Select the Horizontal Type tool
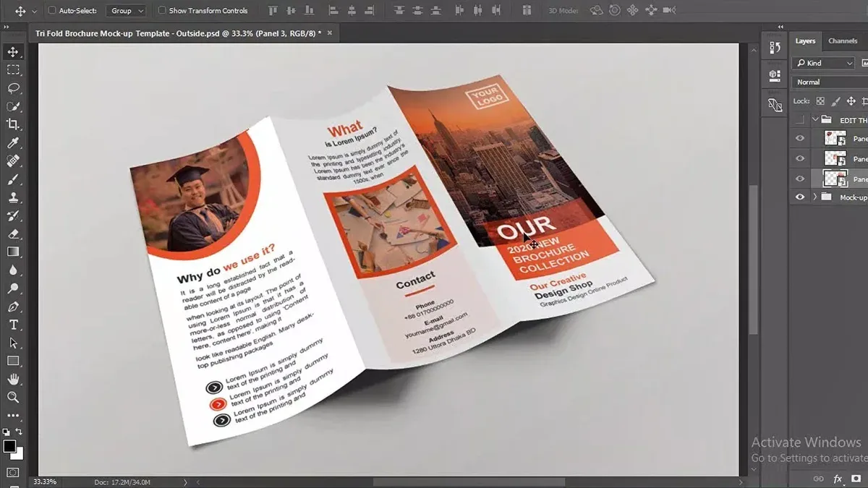This screenshot has width=868, height=488. pyautogui.click(x=13, y=325)
